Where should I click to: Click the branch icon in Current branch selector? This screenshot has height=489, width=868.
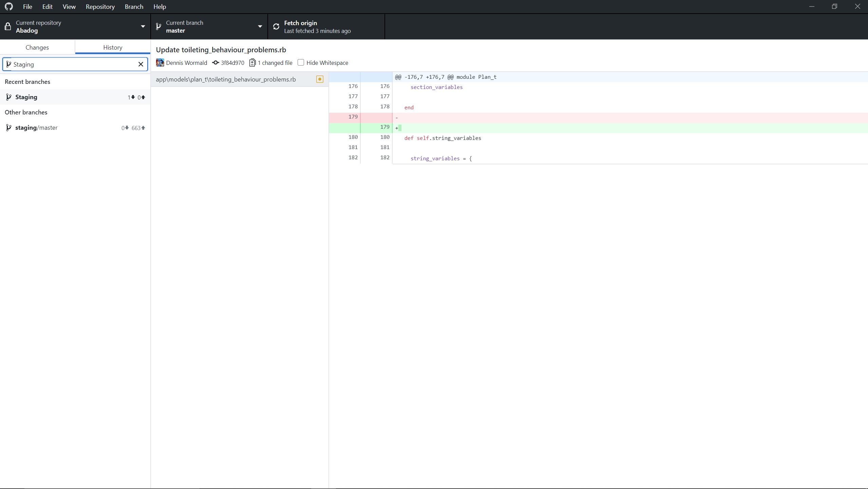[158, 26]
